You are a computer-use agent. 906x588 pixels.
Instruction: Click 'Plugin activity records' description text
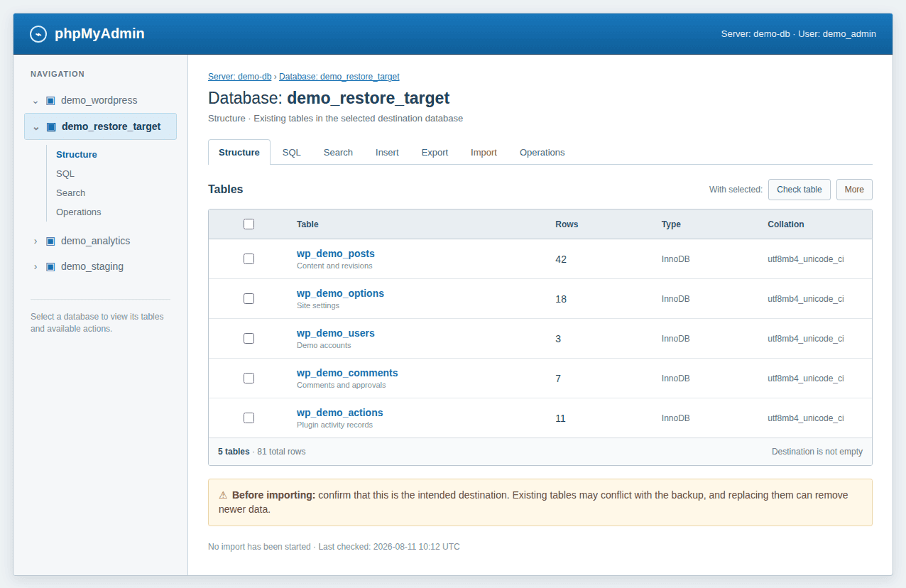click(334, 425)
